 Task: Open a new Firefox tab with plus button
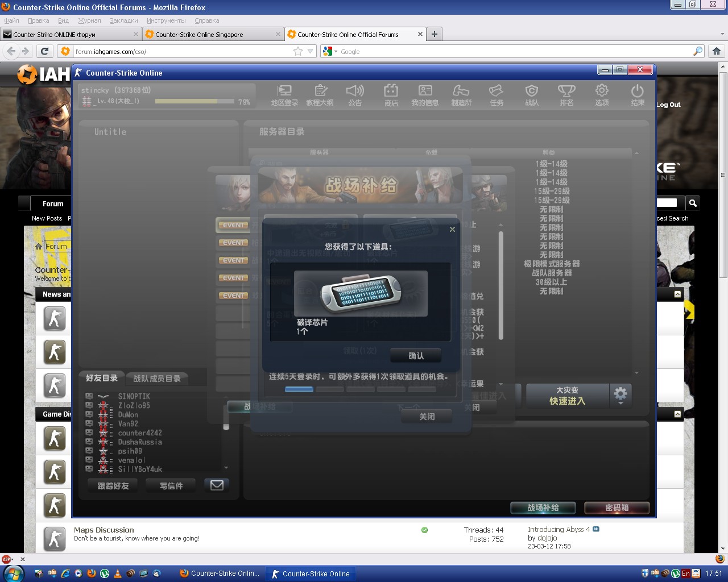tap(435, 34)
